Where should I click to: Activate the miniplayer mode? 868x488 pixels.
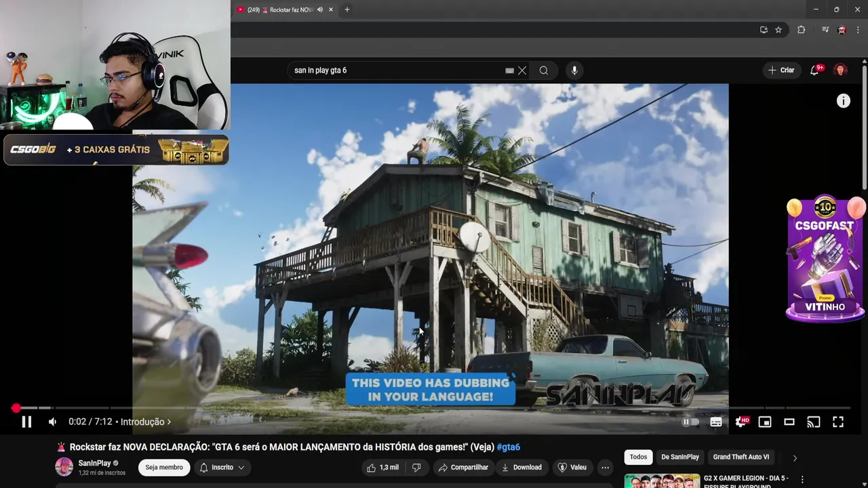coord(765,422)
